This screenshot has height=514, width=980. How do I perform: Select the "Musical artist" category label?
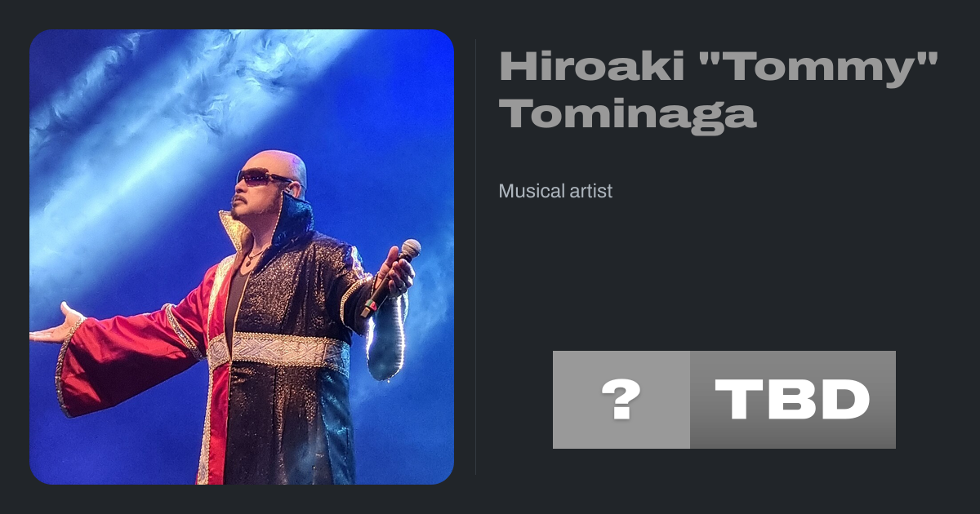pyautogui.click(x=555, y=192)
